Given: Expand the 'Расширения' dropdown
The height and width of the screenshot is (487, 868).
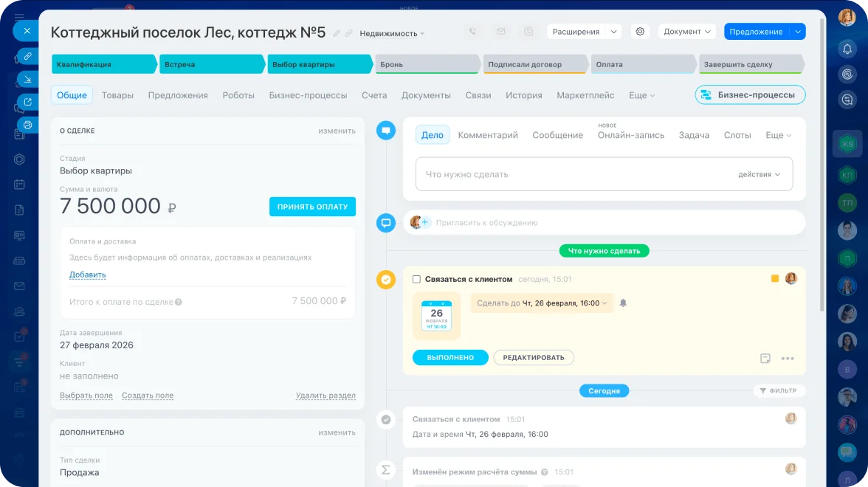Looking at the screenshot, I should (583, 32).
